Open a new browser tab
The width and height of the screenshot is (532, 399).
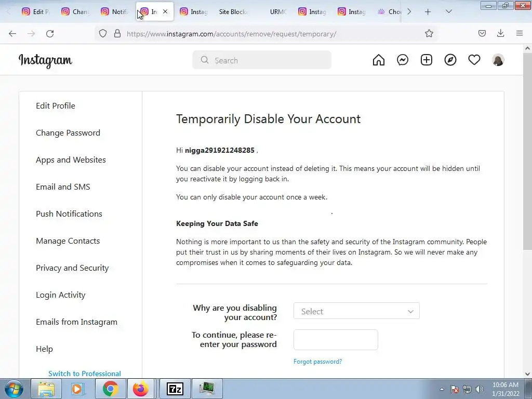[428, 12]
